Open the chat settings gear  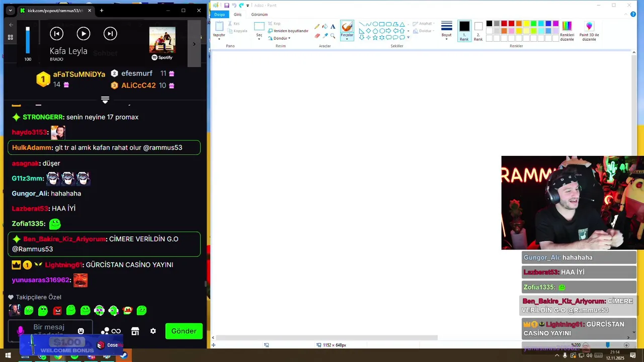point(153,331)
